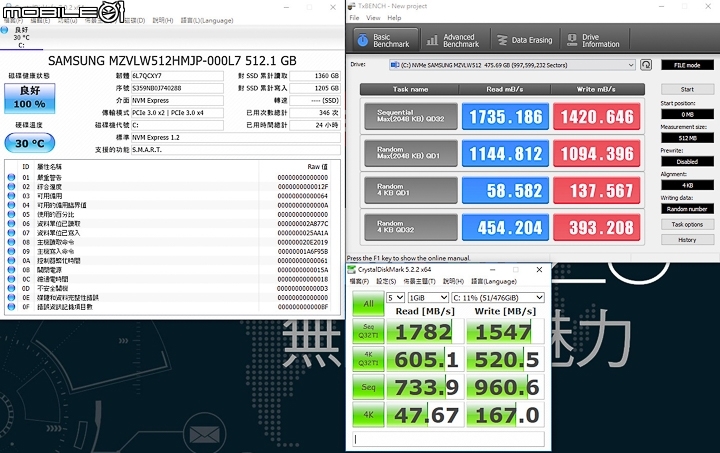Click the 30 °C temperature indicator button
The height and width of the screenshot is (453, 720).
point(30,143)
